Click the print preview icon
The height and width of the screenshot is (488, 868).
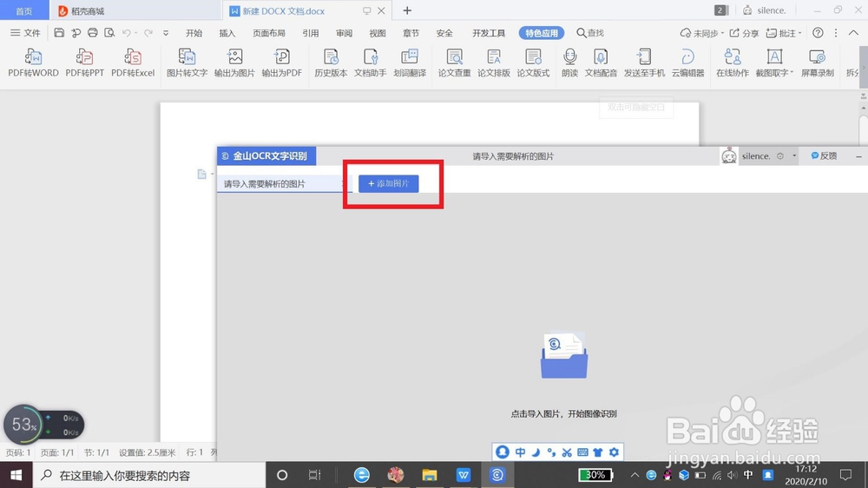pos(109,33)
